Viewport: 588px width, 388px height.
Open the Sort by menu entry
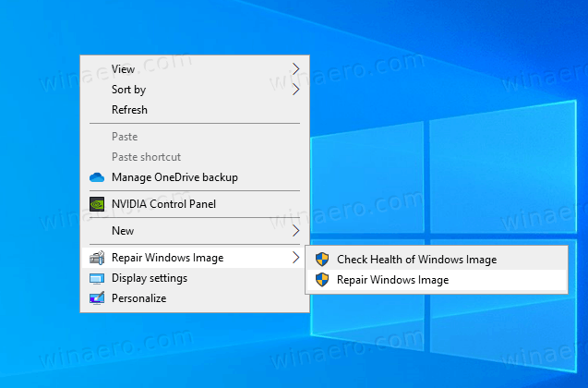(x=195, y=90)
